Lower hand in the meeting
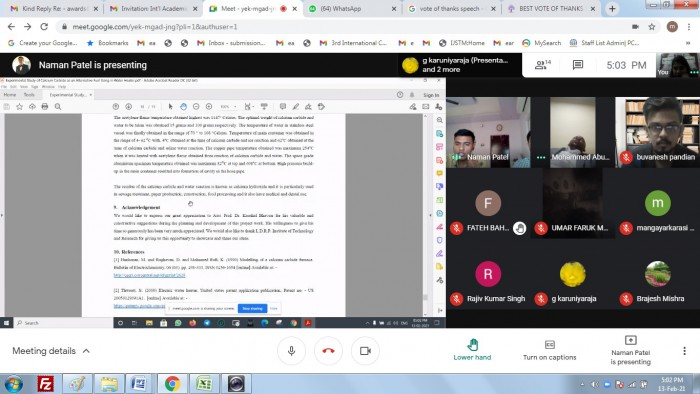Image resolution: width=700 pixels, height=394 pixels. tap(472, 350)
